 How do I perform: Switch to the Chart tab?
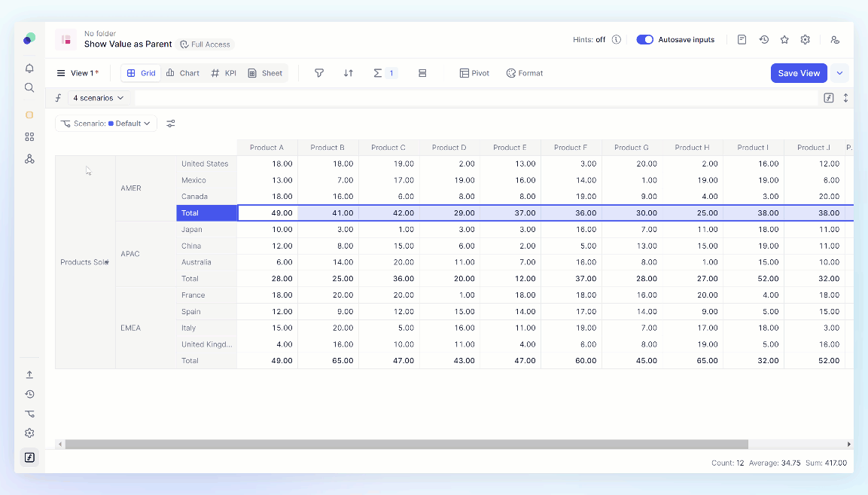point(183,73)
